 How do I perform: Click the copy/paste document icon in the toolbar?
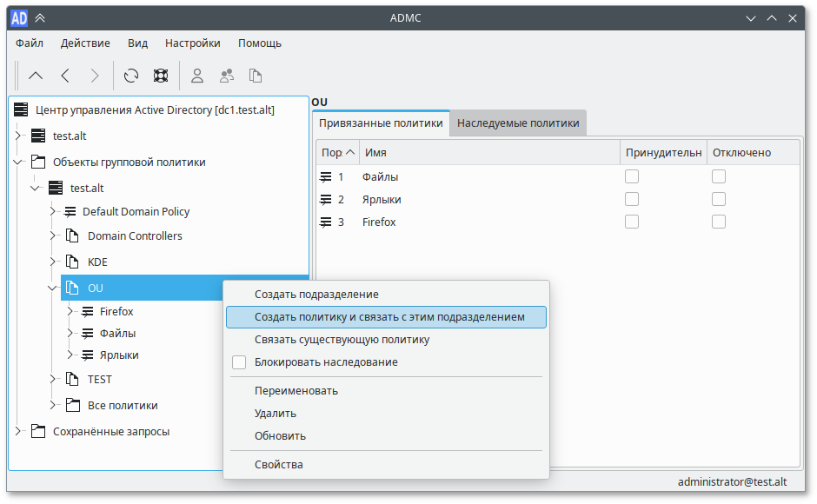tap(255, 76)
